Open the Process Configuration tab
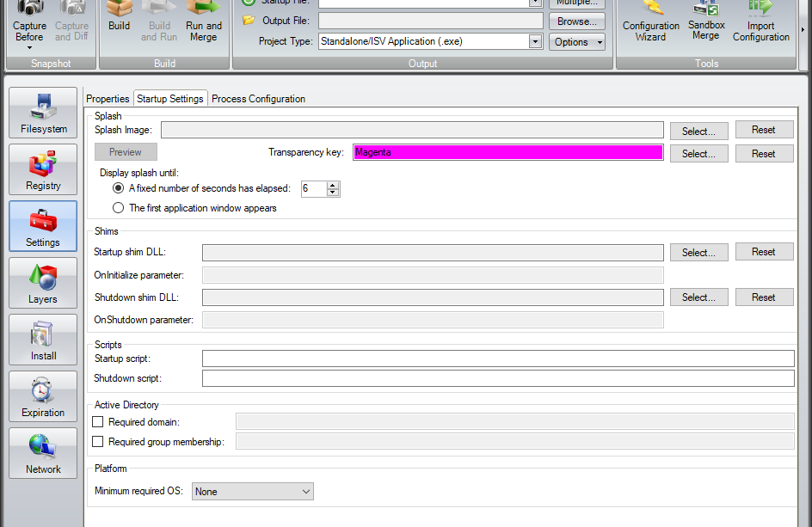Image resolution: width=812 pixels, height=527 pixels. tap(258, 98)
